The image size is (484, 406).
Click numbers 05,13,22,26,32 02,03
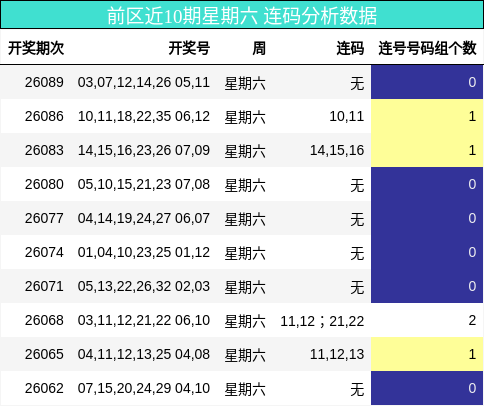click(144, 286)
